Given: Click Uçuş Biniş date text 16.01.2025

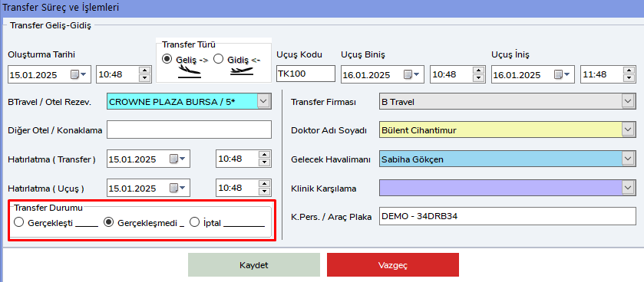Looking at the screenshot, I should point(366,75).
